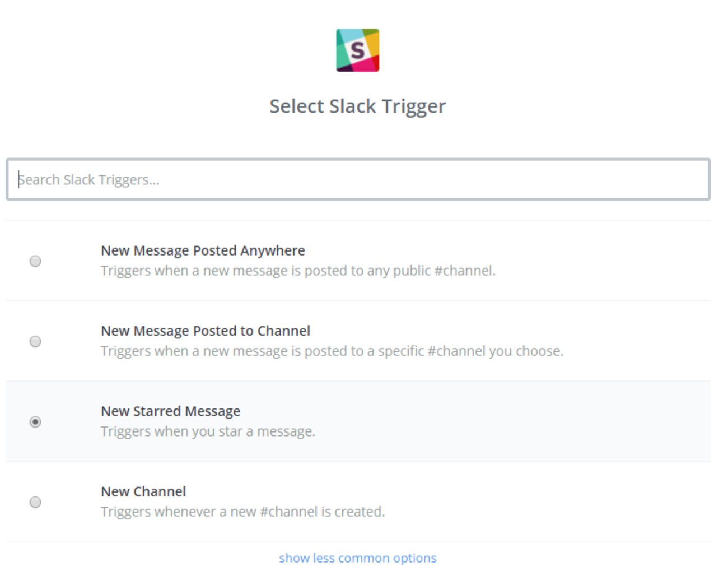The width and height of the screenshot is (728, 571).
Task: Click the new #channel is created description
Action: [242, 512]
